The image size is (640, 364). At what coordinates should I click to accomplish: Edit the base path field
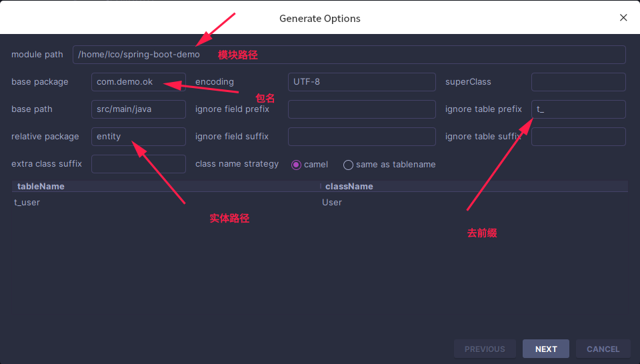138,109
